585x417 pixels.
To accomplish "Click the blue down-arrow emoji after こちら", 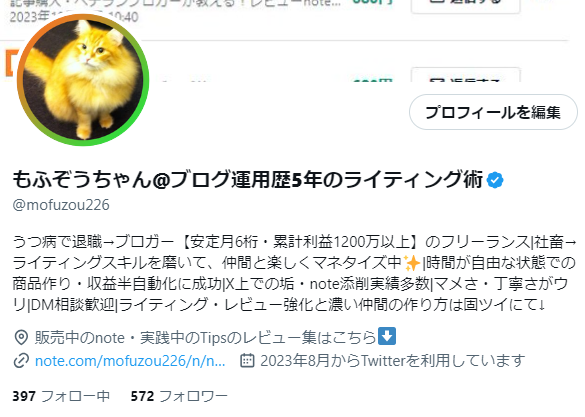I will coord(387,336).
